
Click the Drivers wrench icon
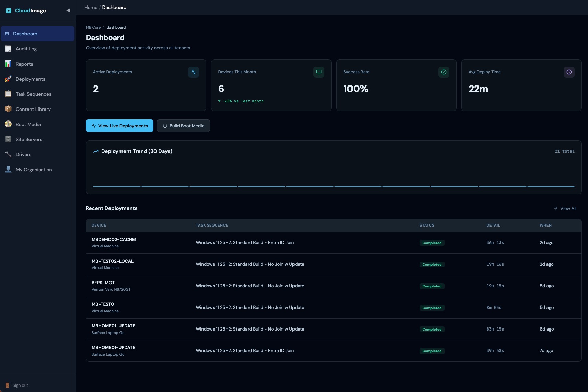(x=8, y=154)
